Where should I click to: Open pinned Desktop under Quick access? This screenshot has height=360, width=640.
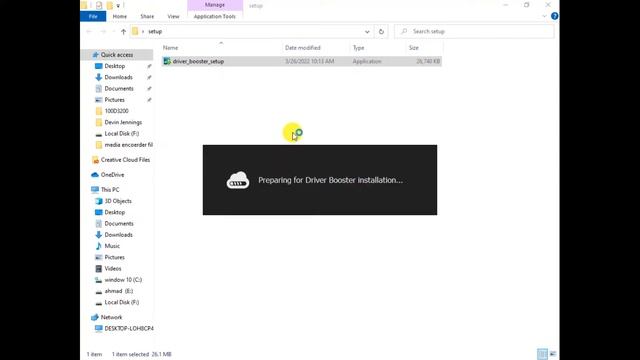tap(115, 66)
